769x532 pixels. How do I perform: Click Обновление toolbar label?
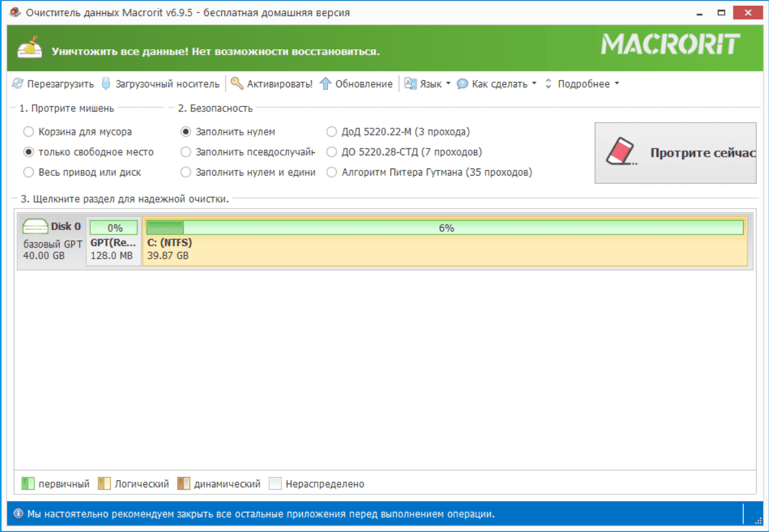[364, 84]
